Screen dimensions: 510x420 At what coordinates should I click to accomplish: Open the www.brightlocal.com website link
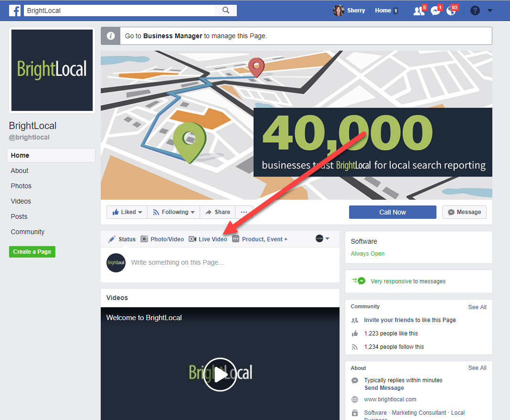pyautogui.click(x=390, y=399)
